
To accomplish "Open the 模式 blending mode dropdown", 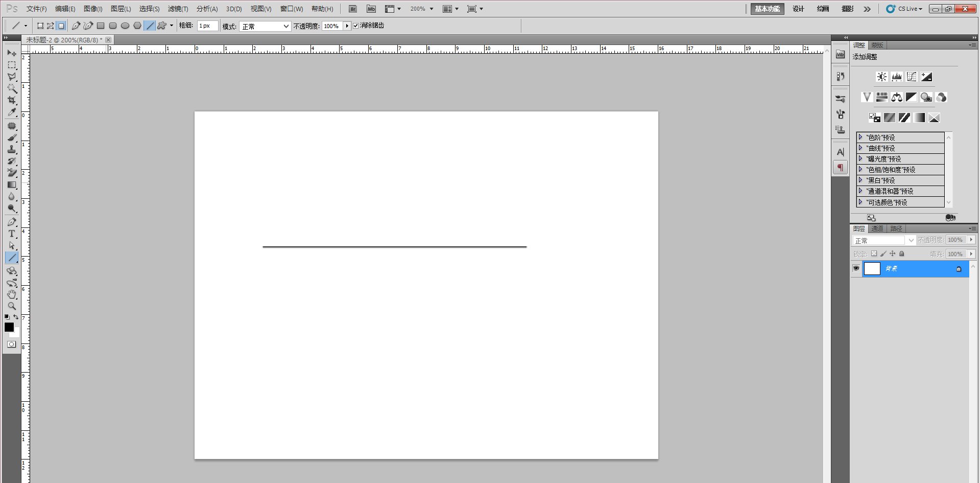I will tap(265, 26).
